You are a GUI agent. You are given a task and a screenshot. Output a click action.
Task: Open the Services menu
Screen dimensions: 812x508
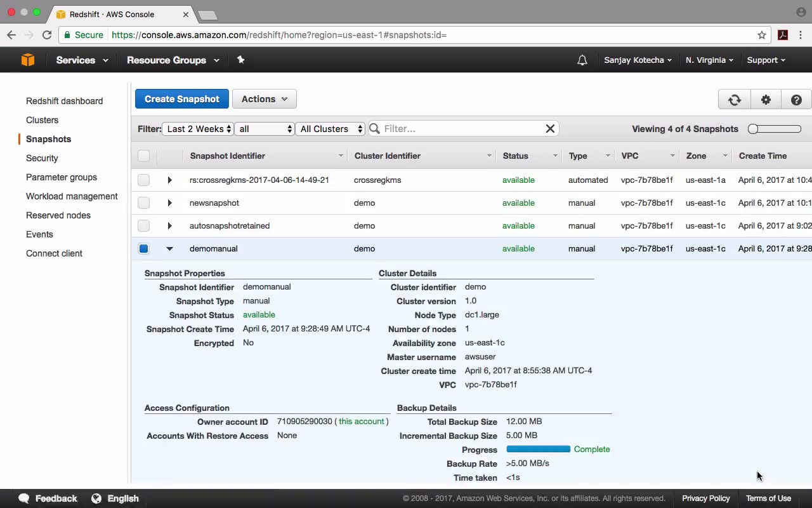coord(82,60)
